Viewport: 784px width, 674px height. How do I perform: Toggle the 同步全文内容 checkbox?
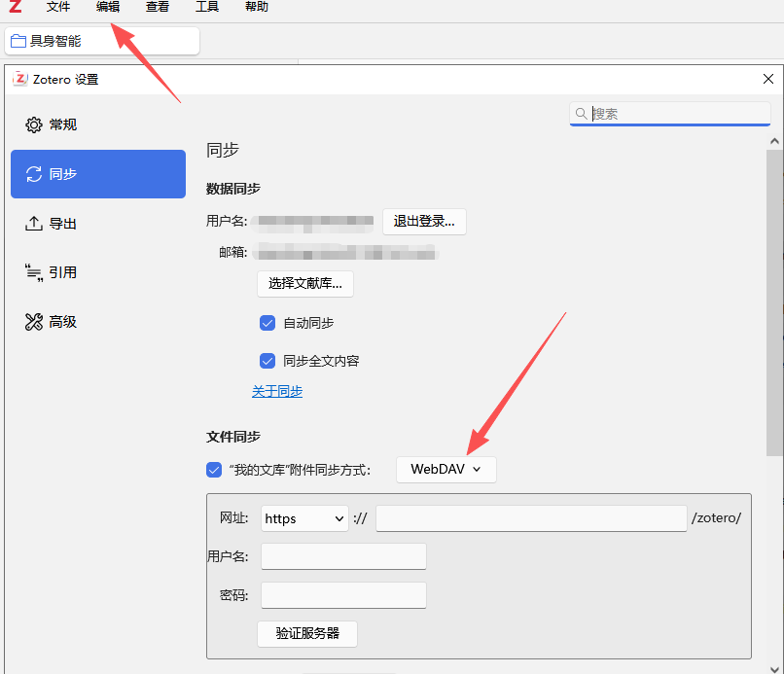(267, 361)
